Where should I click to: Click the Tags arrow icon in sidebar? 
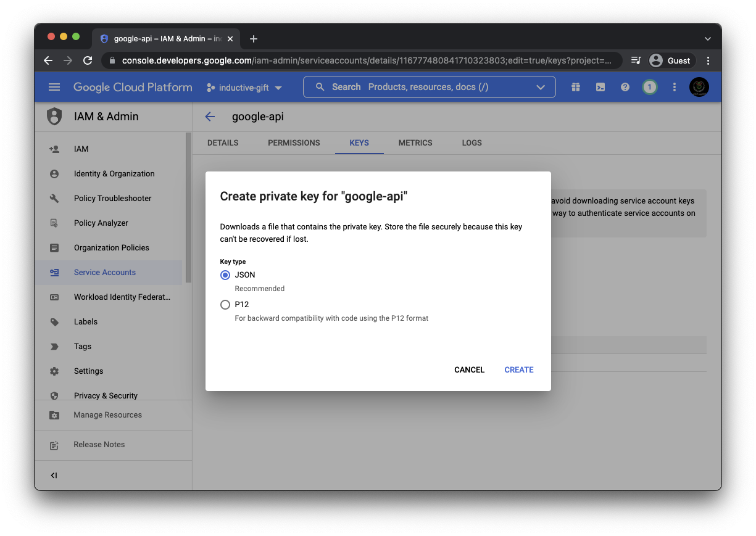point(54,347)
